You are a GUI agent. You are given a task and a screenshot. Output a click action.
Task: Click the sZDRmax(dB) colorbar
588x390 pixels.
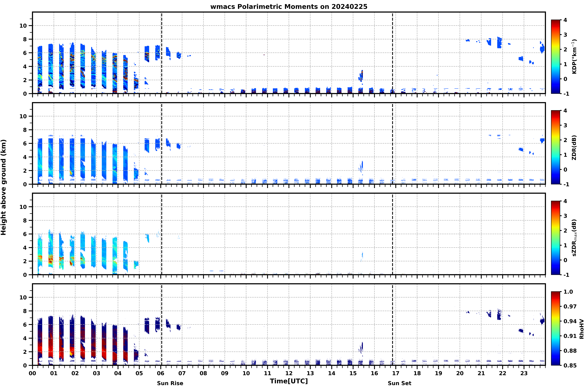click(x=555, y=238)
